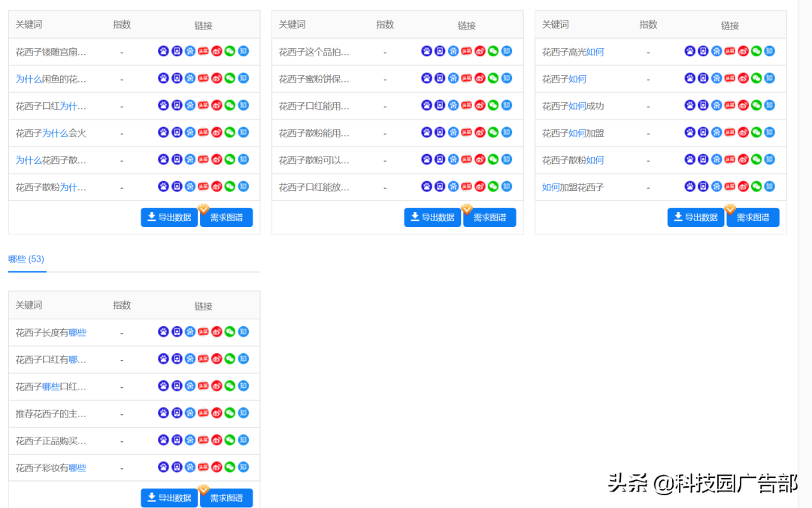Click Toutiao icon in 花西子蜜粉饼保 row
This screenshot has height=508, width=812.
click(x=466, y=78)
